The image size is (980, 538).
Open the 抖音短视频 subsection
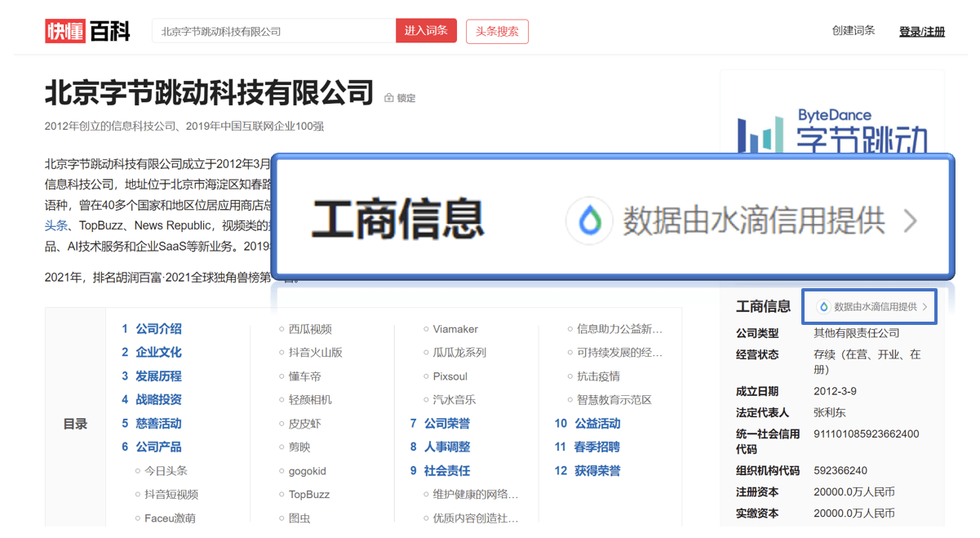(x=171, y=495)
